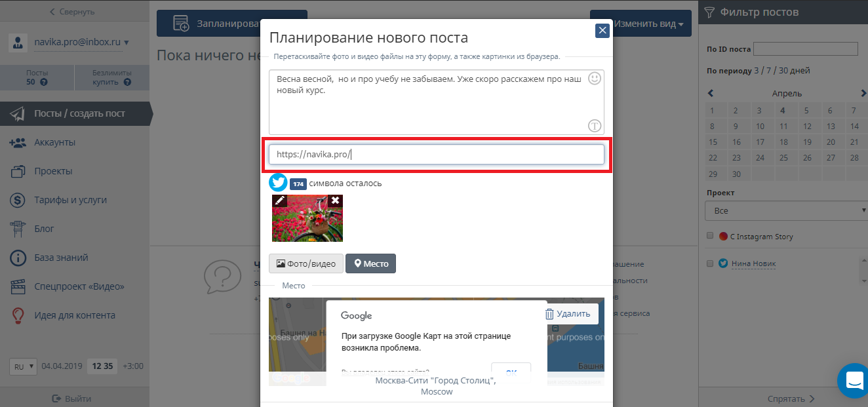Click previous month arrow in calendar
This screenshot has width=868, height=407.
pyautogui.click(x=711, y=93)
